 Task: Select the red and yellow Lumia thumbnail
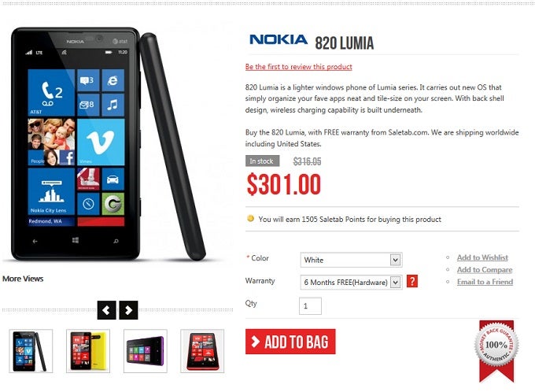88,351
